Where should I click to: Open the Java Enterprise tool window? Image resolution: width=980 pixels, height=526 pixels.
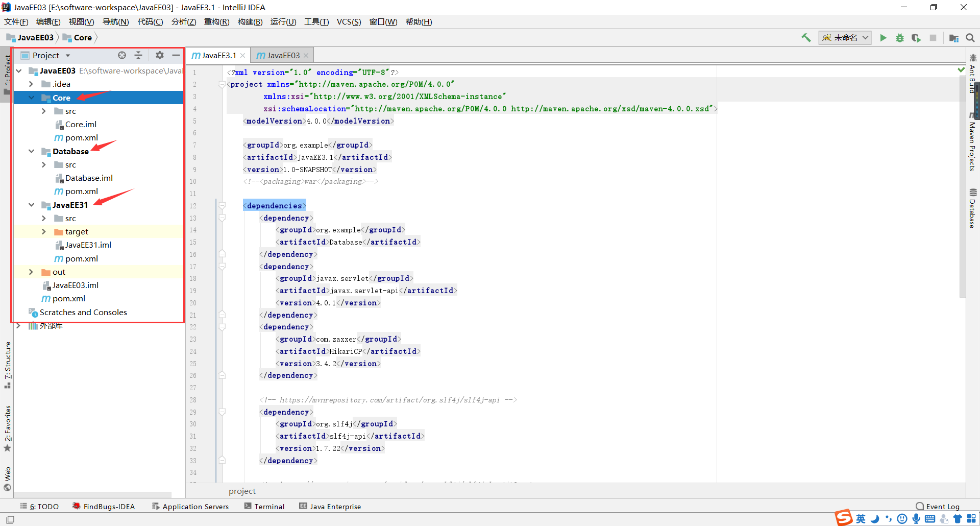point(330,507)
